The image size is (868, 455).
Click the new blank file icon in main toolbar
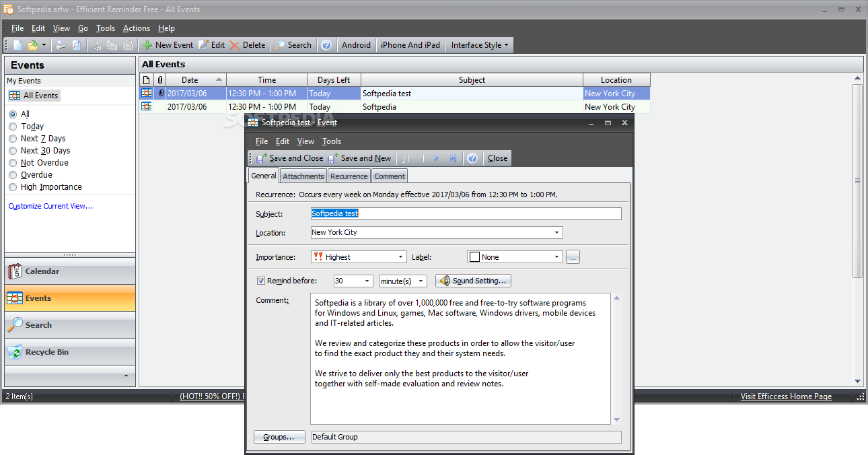pos(18,45)
